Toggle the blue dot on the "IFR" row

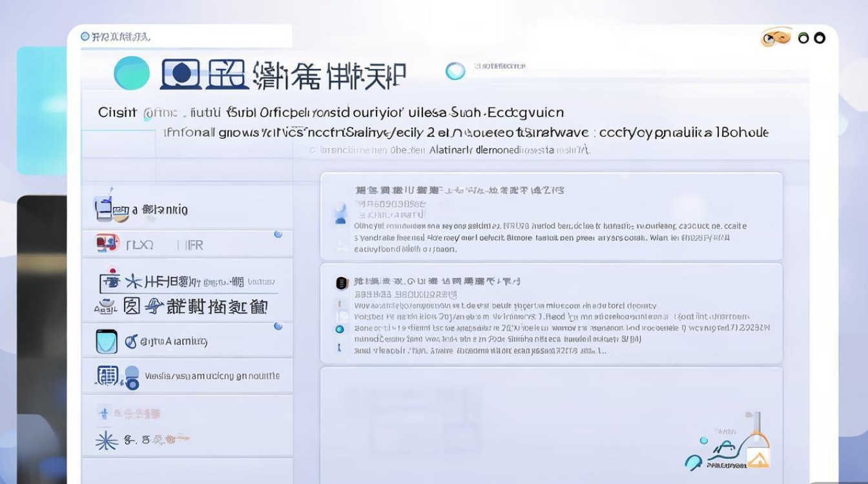pyautogui.click(x=278, y=234)
